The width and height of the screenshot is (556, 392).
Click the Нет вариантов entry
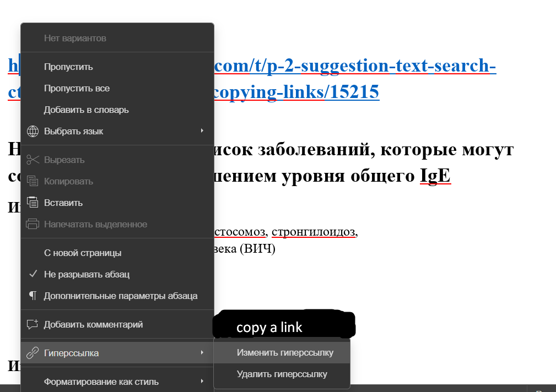(x=117, y=39)
